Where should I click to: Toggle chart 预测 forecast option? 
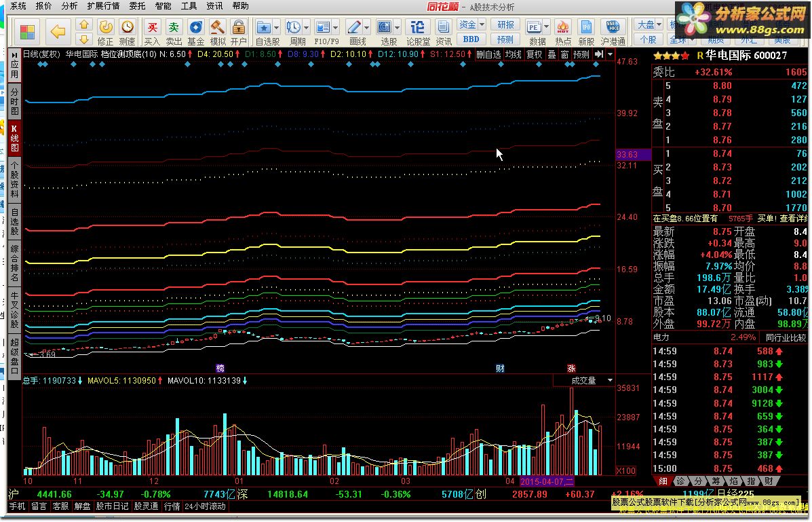click(581, 54)
